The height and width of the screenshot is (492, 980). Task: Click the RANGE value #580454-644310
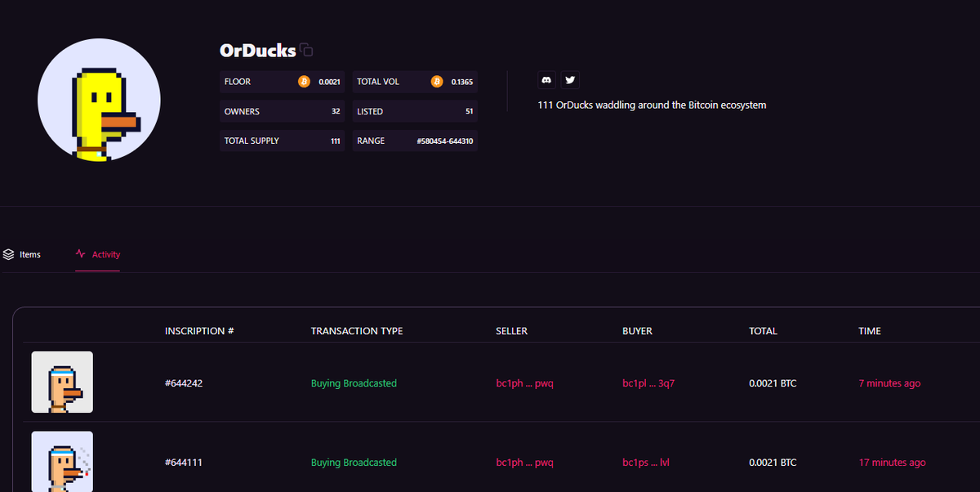coord(445,141)
